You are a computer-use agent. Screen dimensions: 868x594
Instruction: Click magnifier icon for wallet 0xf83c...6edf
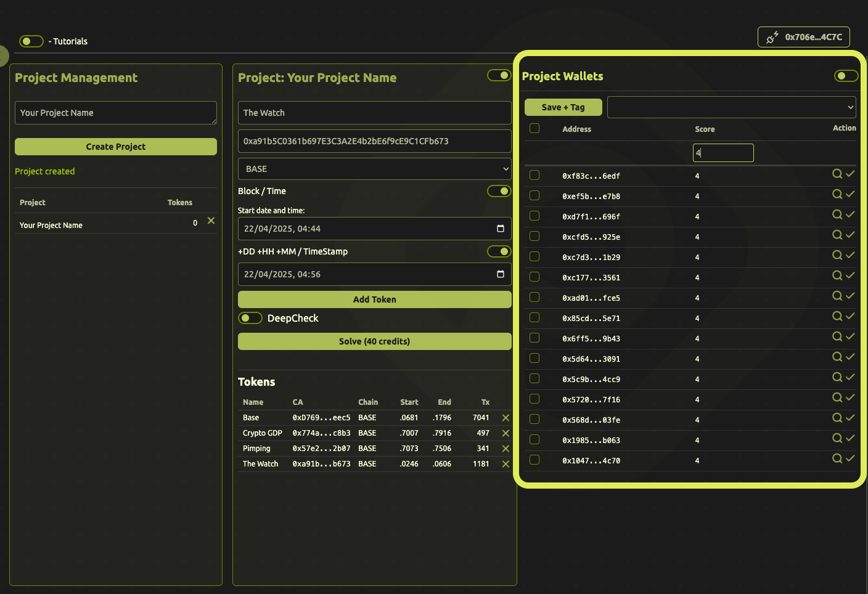coord(837,174)
